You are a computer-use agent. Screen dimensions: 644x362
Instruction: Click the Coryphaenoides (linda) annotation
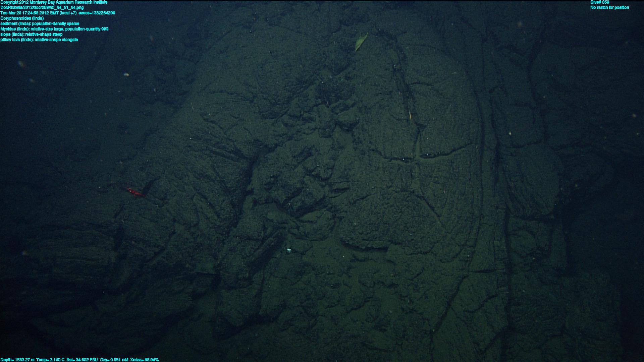point(22,18)
